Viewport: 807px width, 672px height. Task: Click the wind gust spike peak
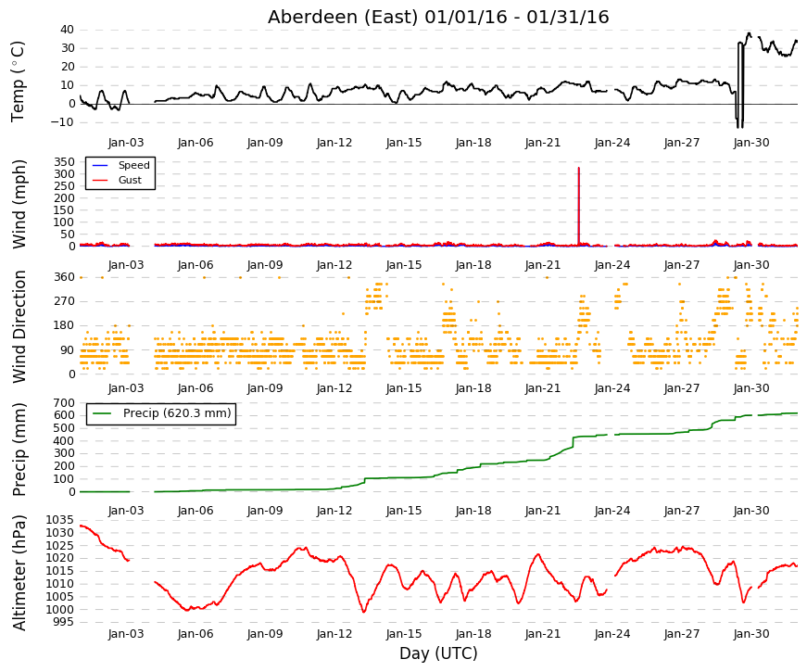point(579,169)
